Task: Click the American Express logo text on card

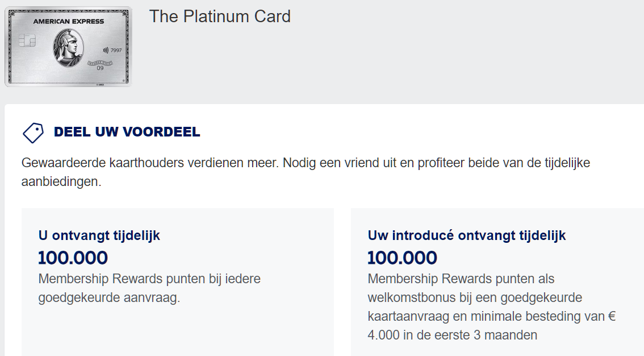Action: (68, 22)
